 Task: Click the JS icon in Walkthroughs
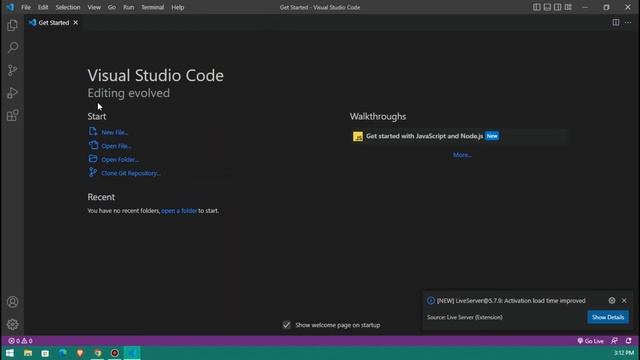tap(358, 136)
